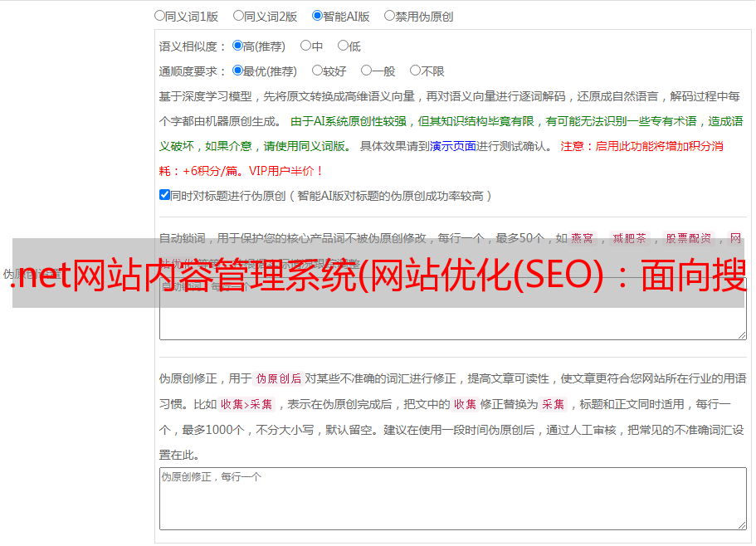756x546 pixels.
Task: Click the 股票配资 example tag
Action: [x=688, y=238]
